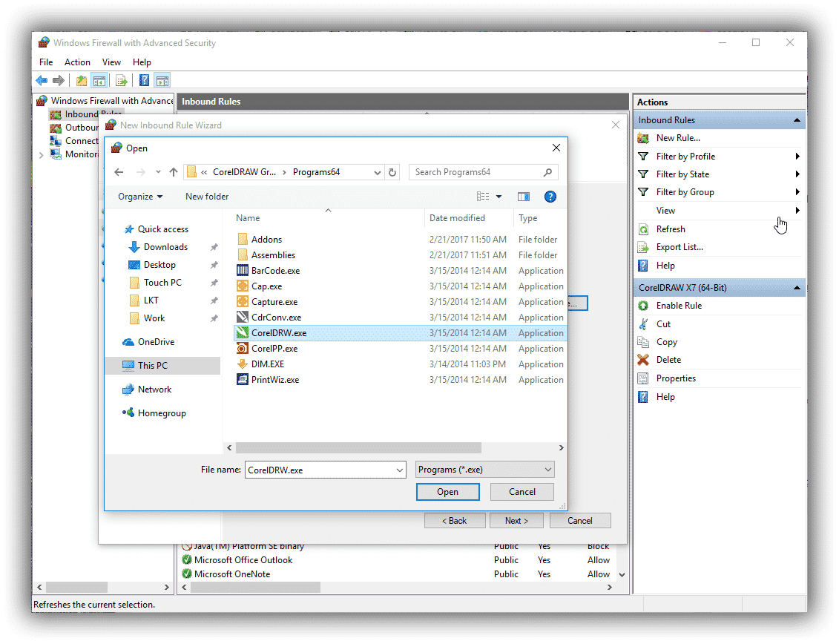Click the File name text field
The width and height of the screenshot is (839, 644).
coord(320,470)
